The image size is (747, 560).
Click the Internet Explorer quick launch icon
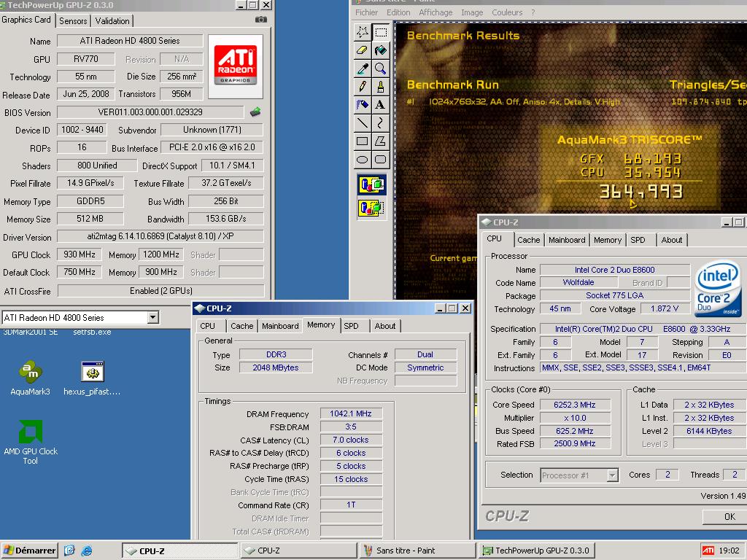tap(87, 551)
